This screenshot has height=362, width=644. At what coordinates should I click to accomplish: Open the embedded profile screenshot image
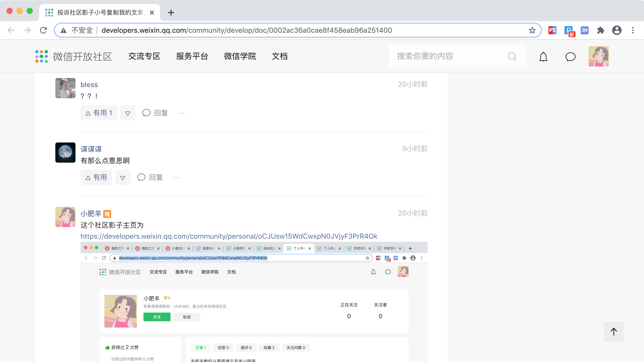pyautogui.click(x=254, y=302)
